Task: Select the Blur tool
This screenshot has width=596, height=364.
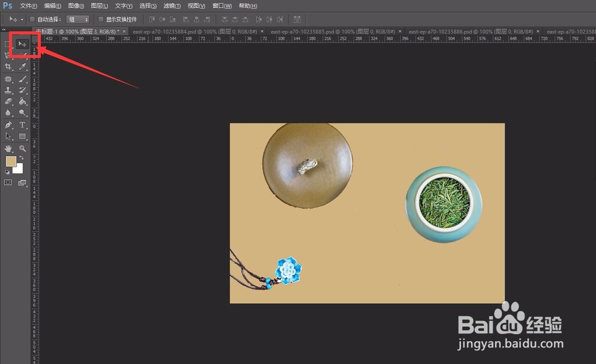Action: point(8,113)
